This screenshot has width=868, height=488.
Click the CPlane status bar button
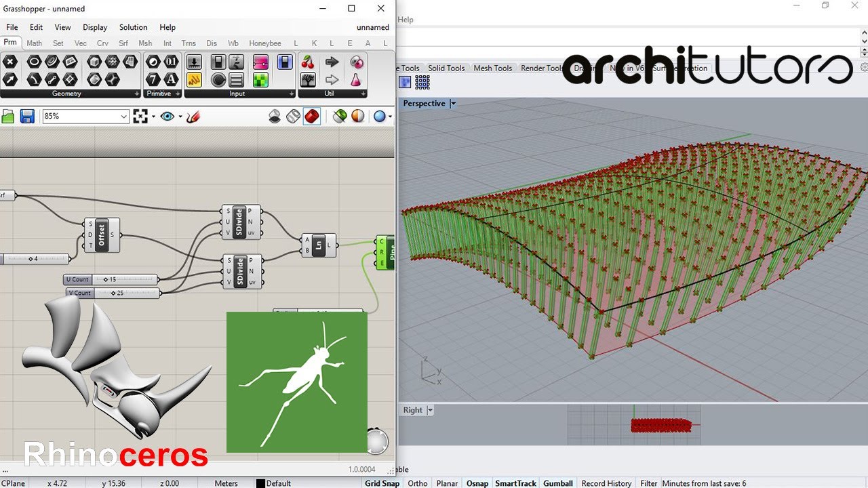[12, 483]
